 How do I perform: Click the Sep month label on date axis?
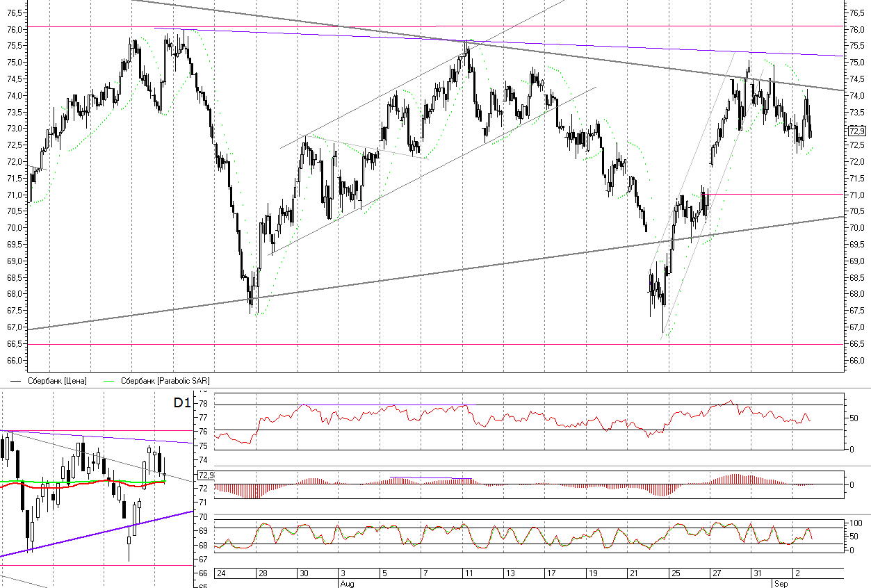point(781,584)
